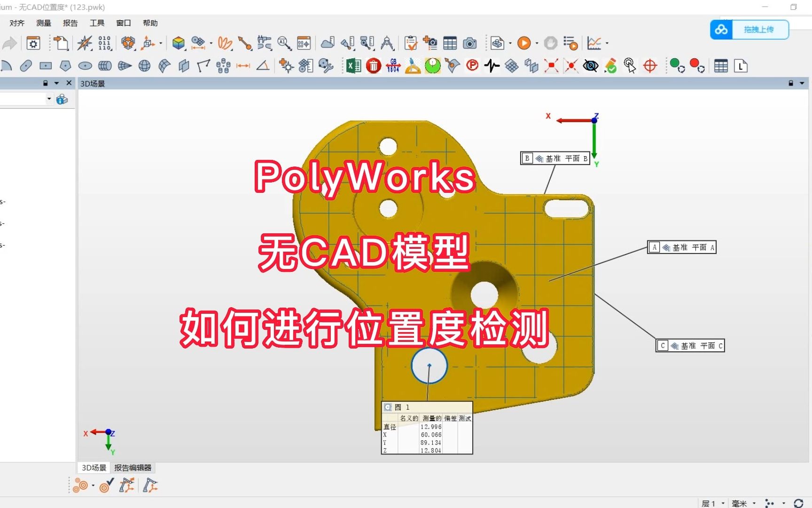
Task: Create an angle feature icon
Action: coord(263,66)
